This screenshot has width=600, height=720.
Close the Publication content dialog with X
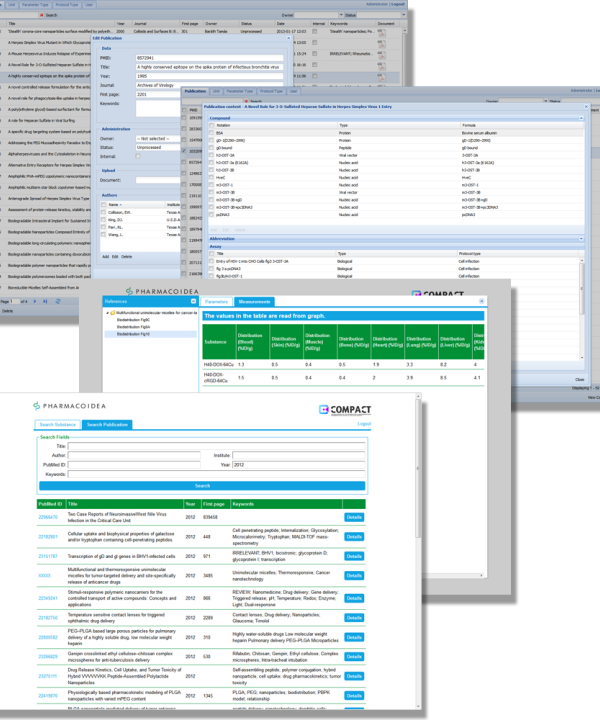pos(586,107)
